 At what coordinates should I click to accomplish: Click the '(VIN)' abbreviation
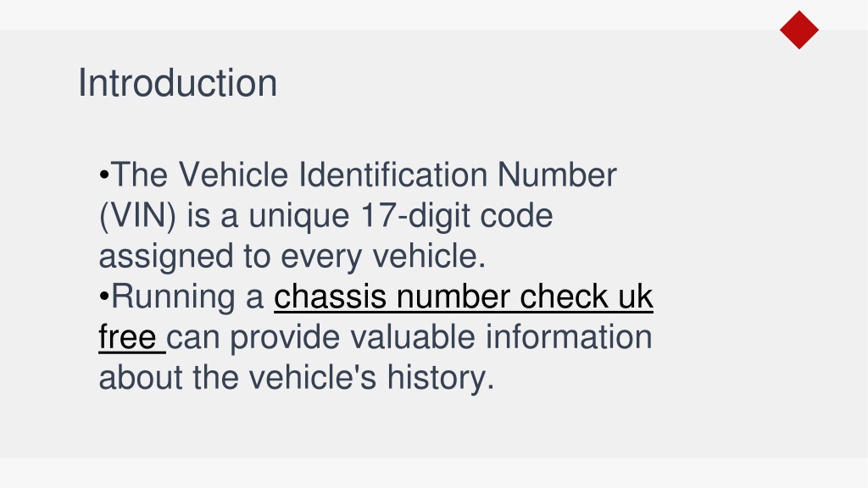pyautogui.click(x=138, y=216)
